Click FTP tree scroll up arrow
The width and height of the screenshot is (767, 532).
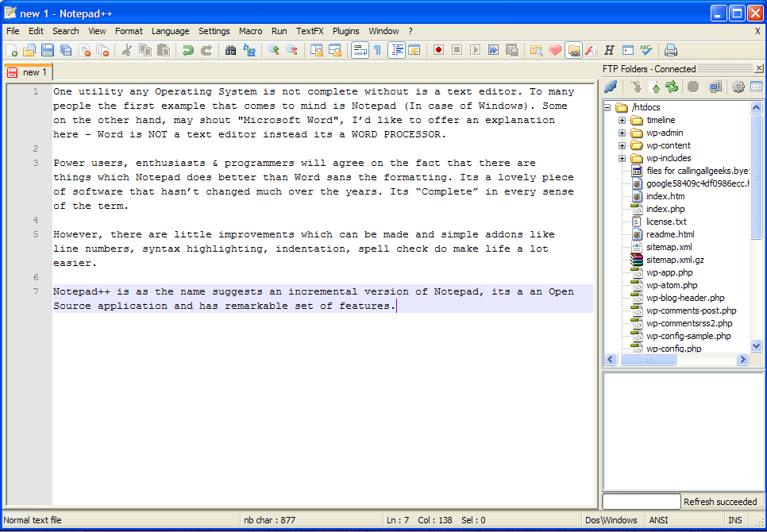pos(756,107)
